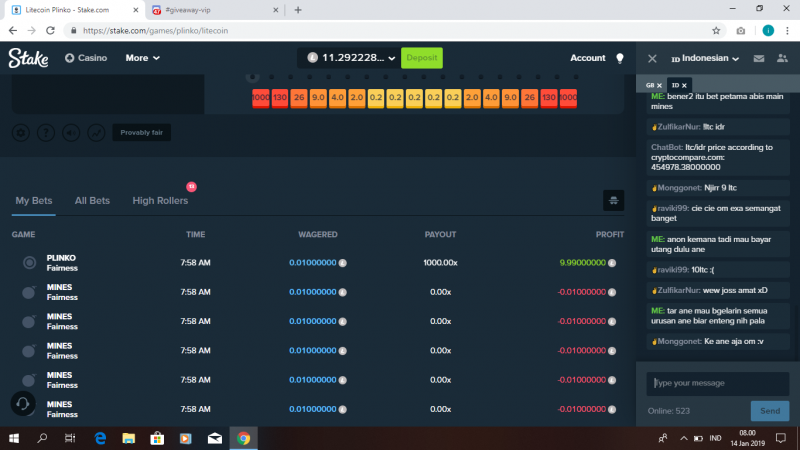The height and width of the screenshot is (450, 800).
Task: Click the address bar URL
Action: point(156,31)
